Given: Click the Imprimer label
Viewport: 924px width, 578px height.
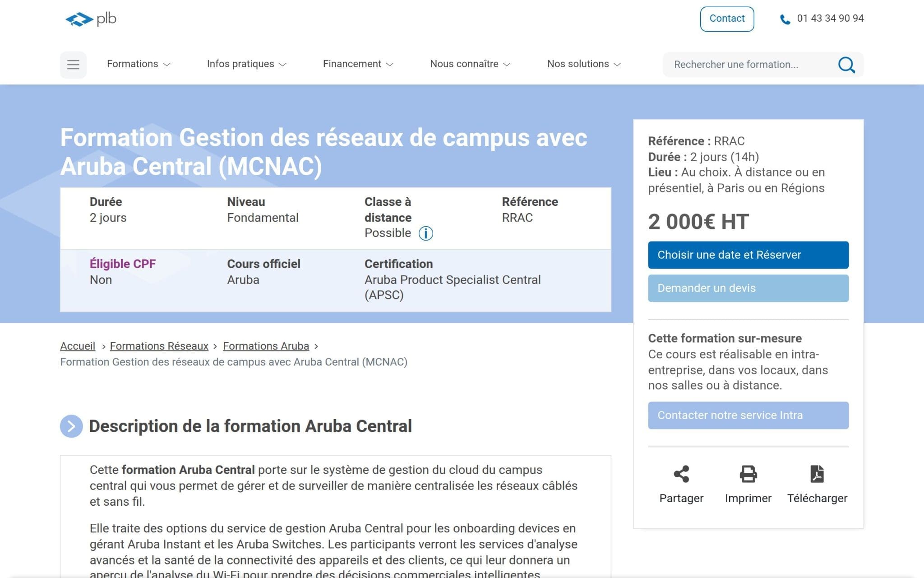Looking at the screenshot, I should [x=748, y=498].
